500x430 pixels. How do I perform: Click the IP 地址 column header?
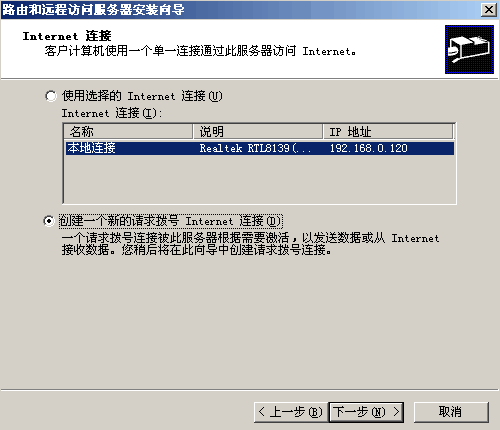388,132
